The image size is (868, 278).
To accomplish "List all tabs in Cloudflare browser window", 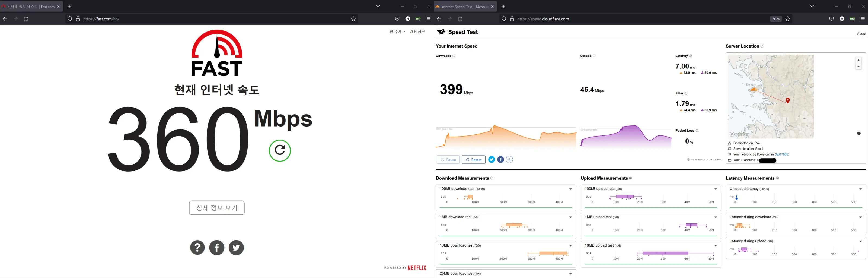I will 812,7.
